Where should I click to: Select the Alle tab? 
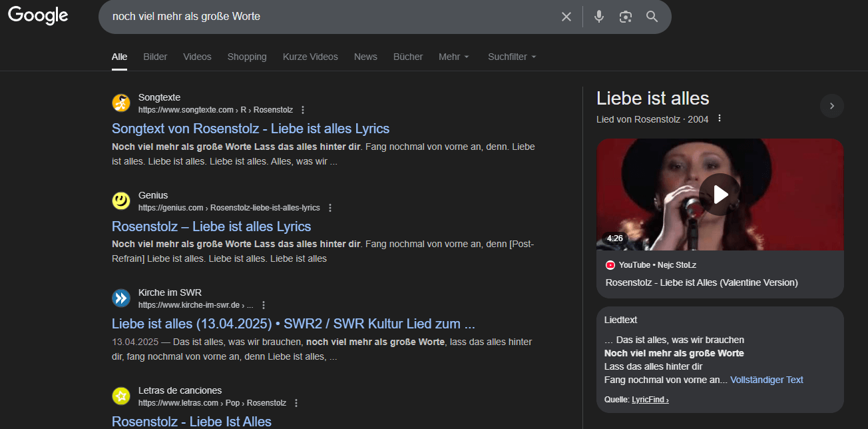coord(119,57)
